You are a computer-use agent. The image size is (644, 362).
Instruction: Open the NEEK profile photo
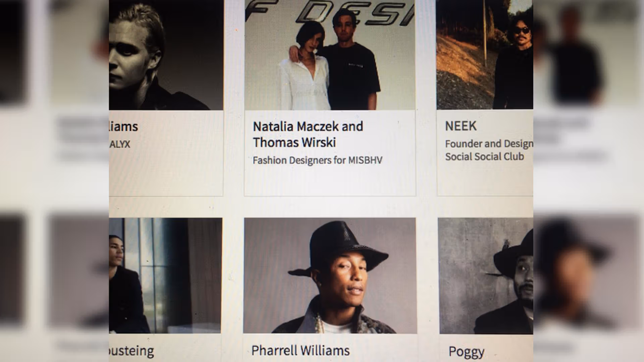pyautogui.click(x=485, y=55)
